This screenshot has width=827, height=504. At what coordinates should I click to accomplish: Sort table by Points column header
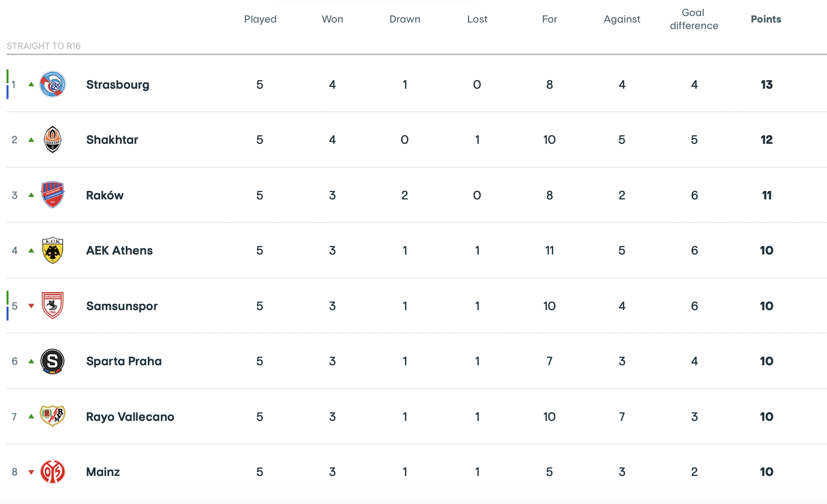pos(766,19)
